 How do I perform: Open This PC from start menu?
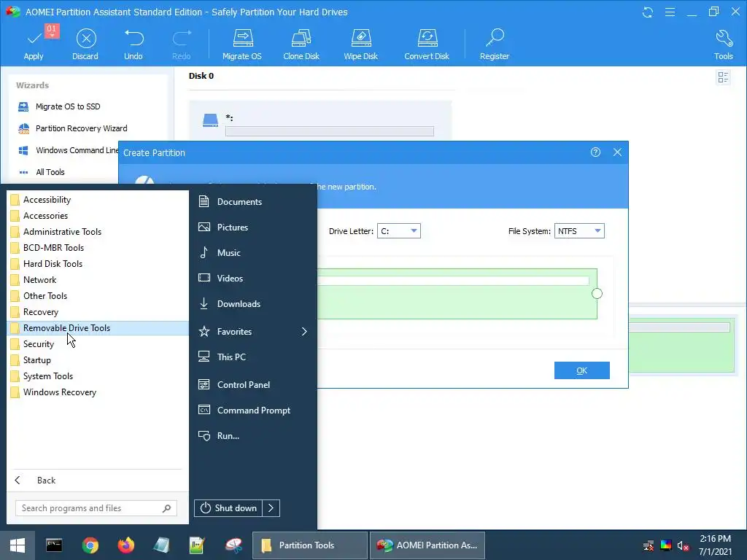[x=253, y=357]
